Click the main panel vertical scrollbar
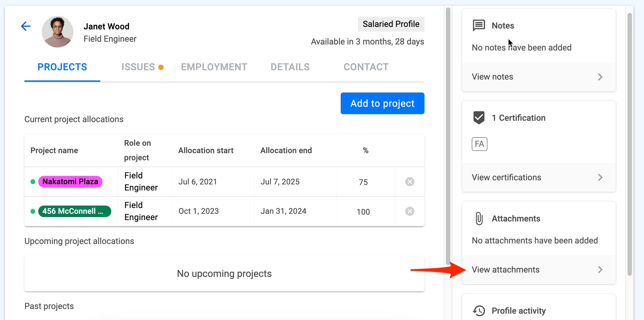644x320 pixels. 448,136
